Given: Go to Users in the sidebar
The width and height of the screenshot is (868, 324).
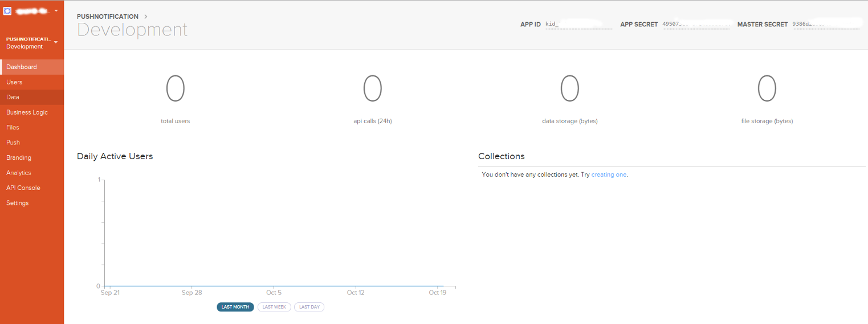Looking at the screenshot, I should [x=32, y=82].
